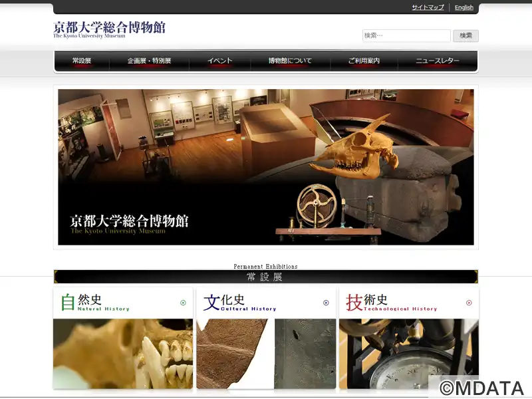Click the museum interior hero banner image
This screenshot has width=532, height=399.
click(265, 167)
